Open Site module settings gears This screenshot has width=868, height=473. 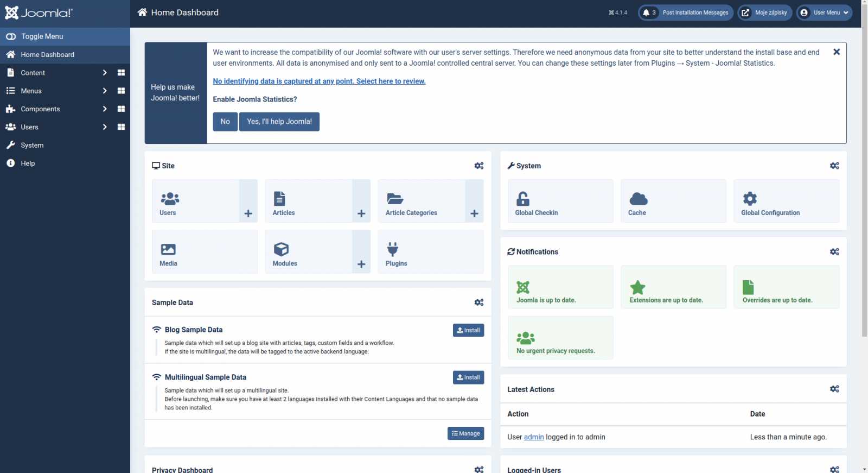(479, 166)
